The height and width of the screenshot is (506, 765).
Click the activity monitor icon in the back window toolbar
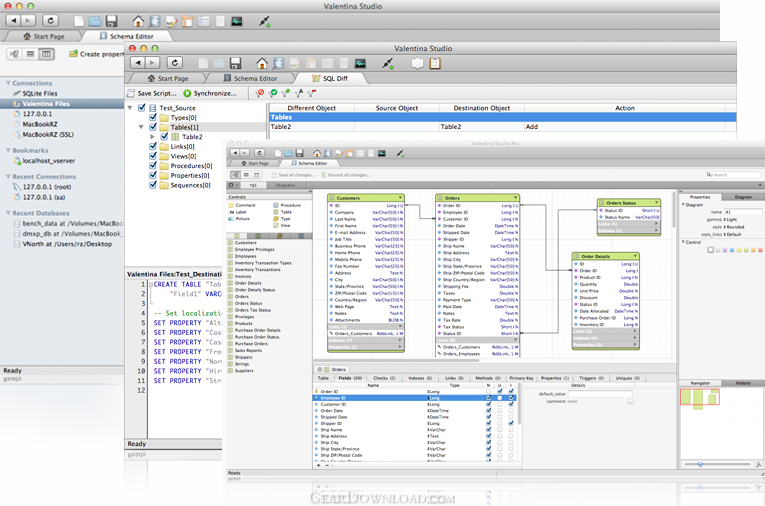pos(237,20)
